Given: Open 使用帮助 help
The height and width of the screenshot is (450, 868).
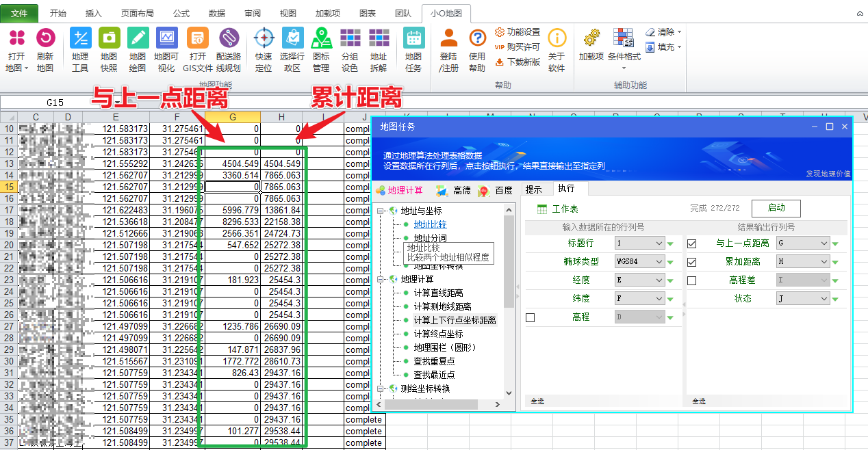Looking at the screenshot, I should [477, 50].
